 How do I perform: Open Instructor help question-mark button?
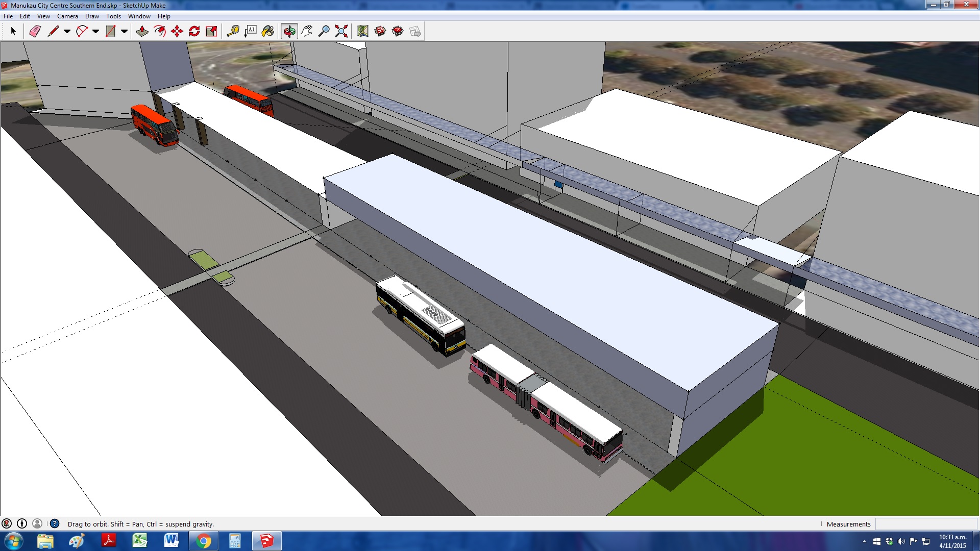55,523
